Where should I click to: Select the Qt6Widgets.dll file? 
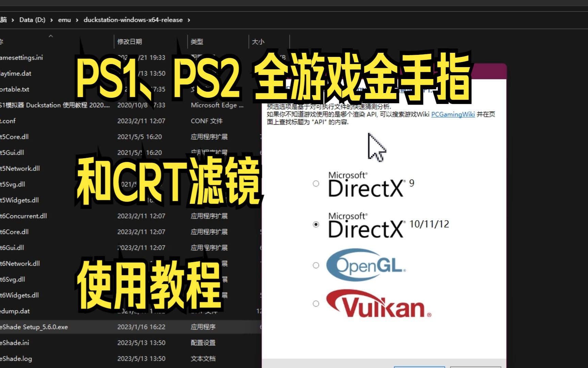tap(19, 295)
